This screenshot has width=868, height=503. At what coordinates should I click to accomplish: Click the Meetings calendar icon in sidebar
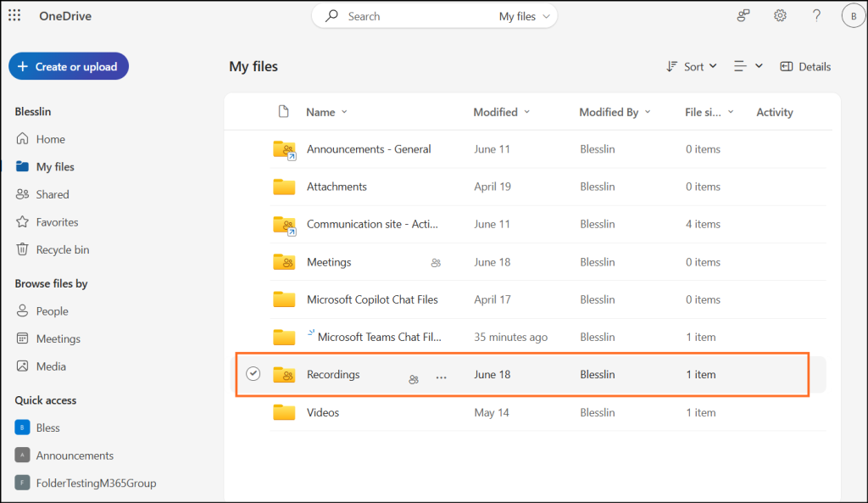point(22,338)
